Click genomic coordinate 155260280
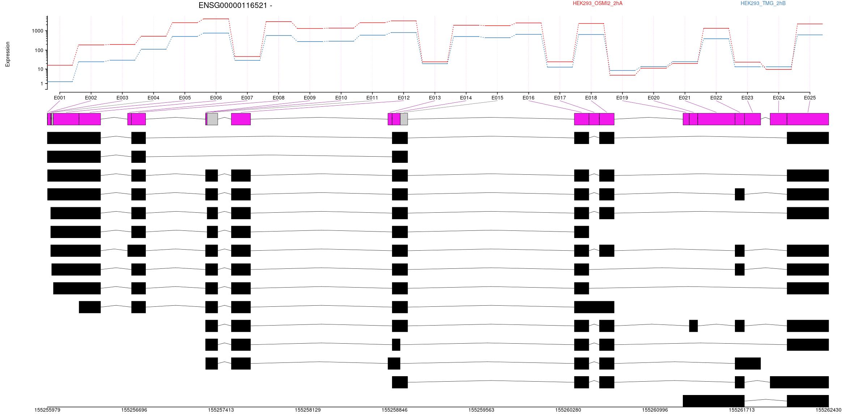The image size is (868, 416). [x=568, y=410]
